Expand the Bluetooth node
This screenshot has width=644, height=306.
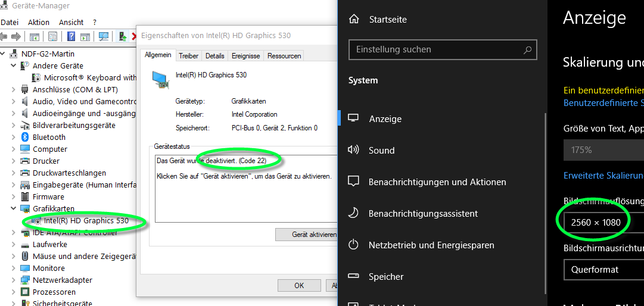pos(13,137)
